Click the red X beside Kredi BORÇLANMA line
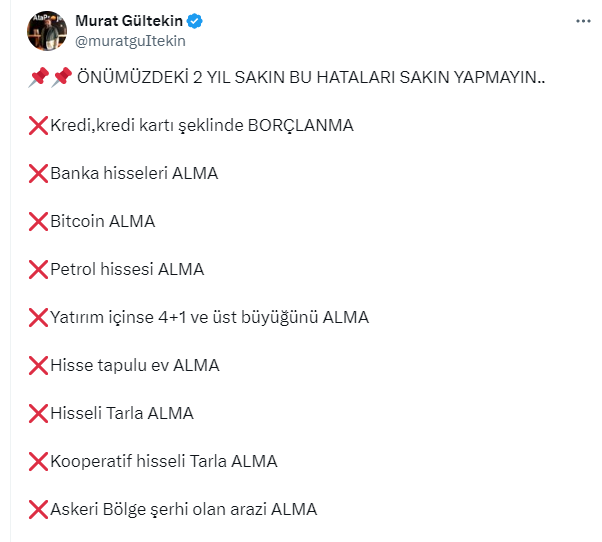Screen dimensions: 602x542 coord(39,126)
